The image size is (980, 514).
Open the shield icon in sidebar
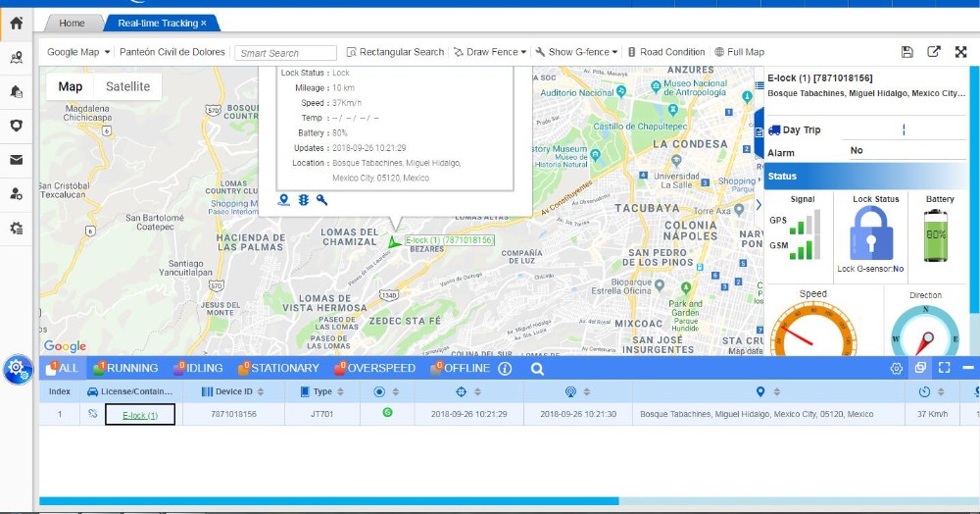[x=17, y=126]
